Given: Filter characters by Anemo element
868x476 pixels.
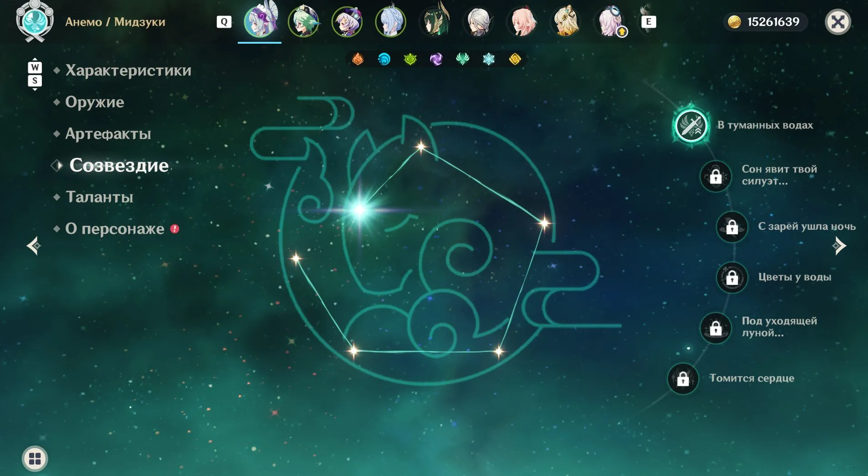Looking at the screenshot, I should point(462,59).
